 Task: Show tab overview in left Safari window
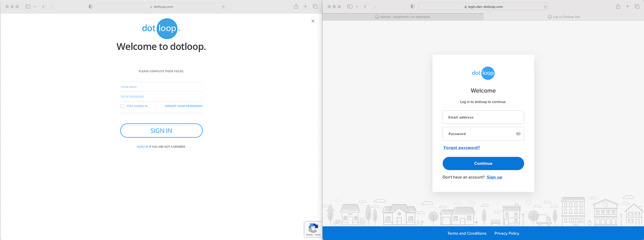tap(315, 6)
